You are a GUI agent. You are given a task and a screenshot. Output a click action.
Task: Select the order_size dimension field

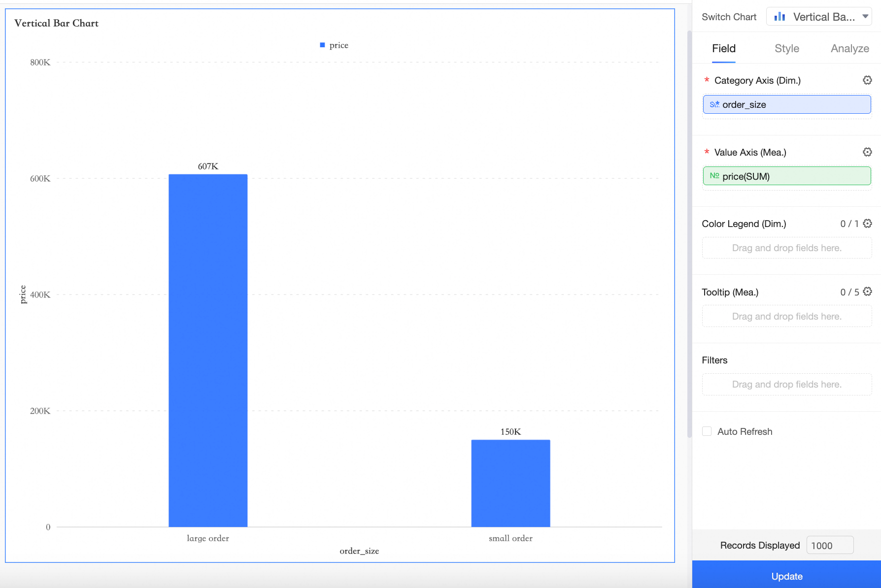pos(786,104)
